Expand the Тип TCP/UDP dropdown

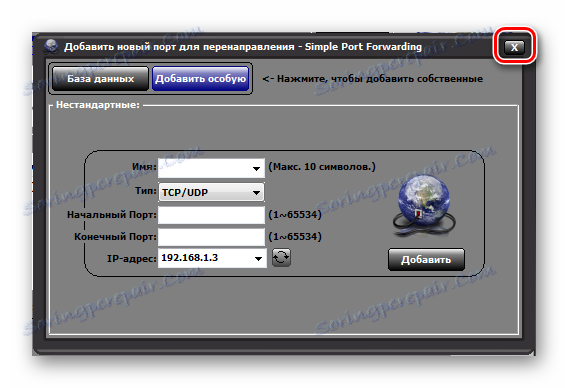(x=256, y=192)
